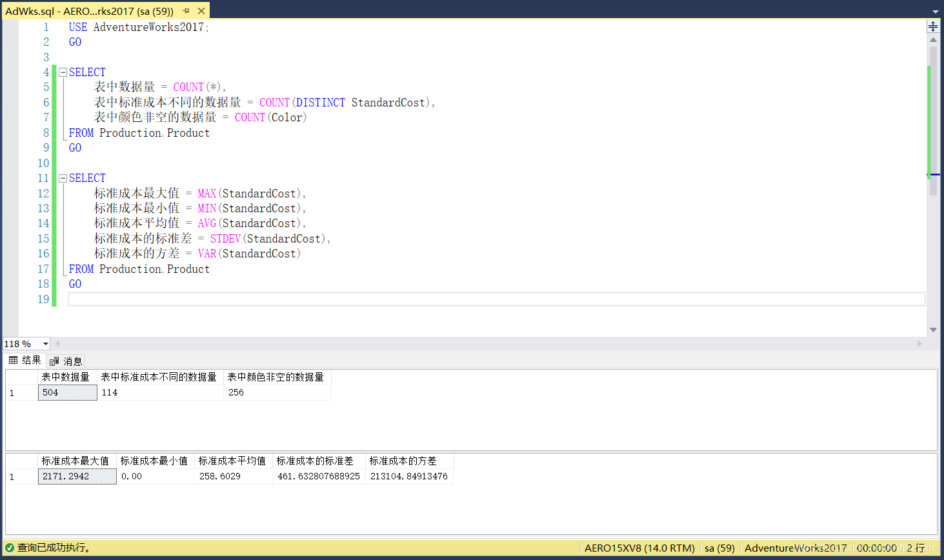Click the horizontal scroll right arrow
944x560 pixels.
click(x=919, y=344)
